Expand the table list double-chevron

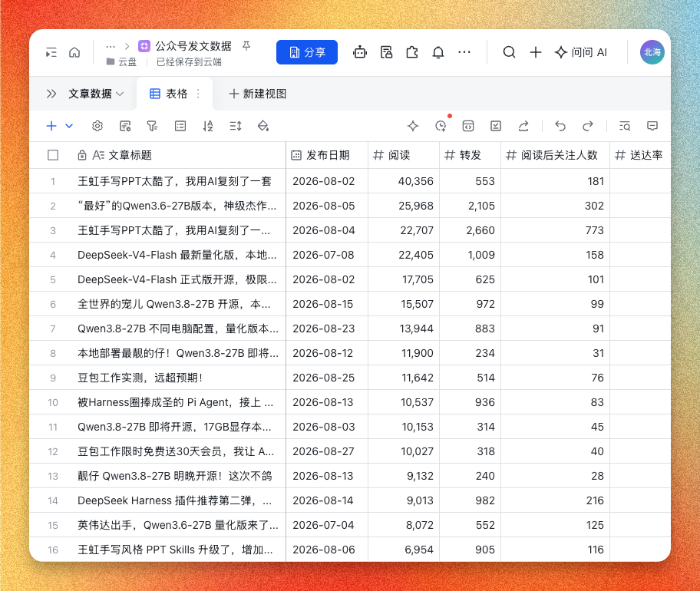click(51, 94)
